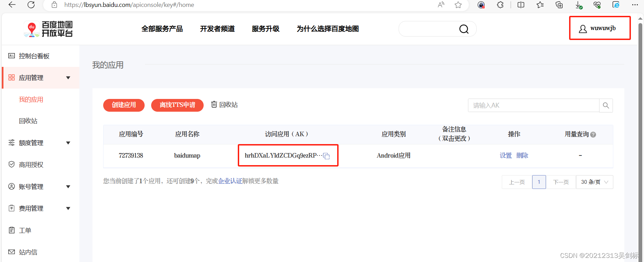Open the 30 条/页 page size dropdown

click(x=595, y=182)
